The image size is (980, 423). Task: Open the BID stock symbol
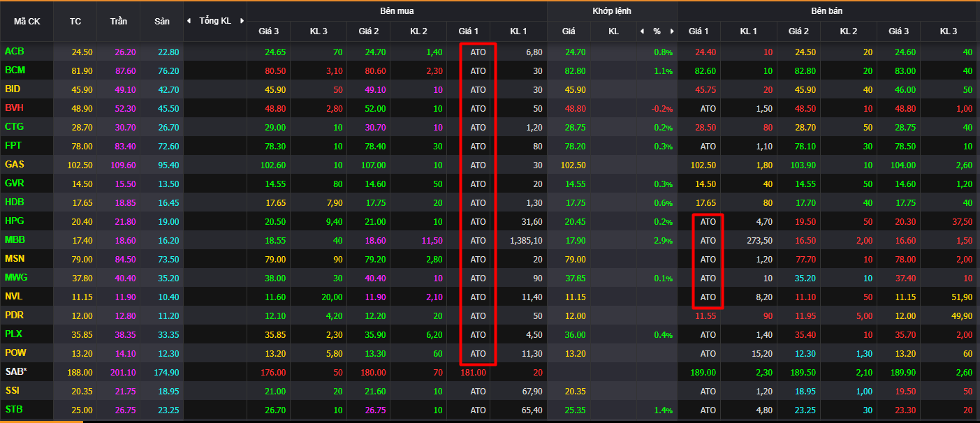pos(13,89)
